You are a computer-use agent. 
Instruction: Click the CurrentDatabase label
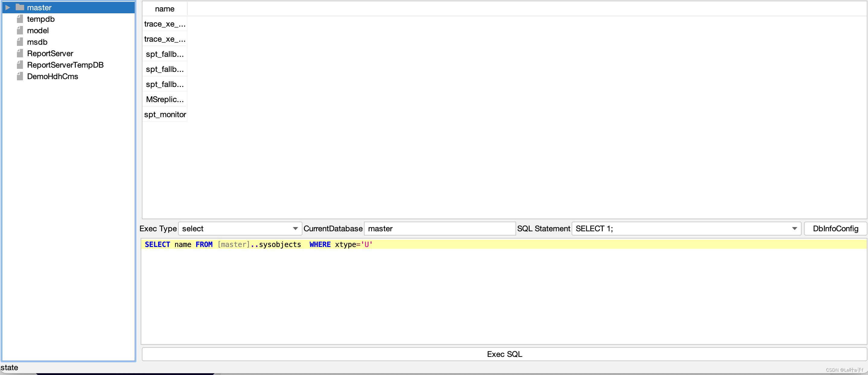pos(333,228)
